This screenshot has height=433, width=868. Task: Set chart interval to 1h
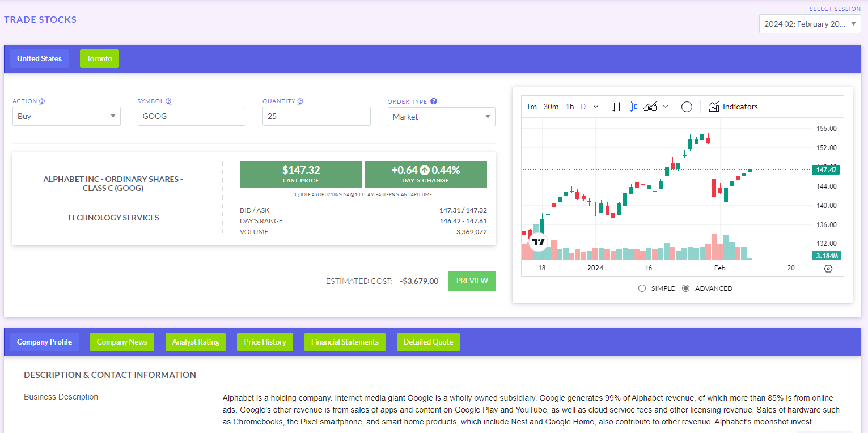pyautogui.click(x=570, y=107)
